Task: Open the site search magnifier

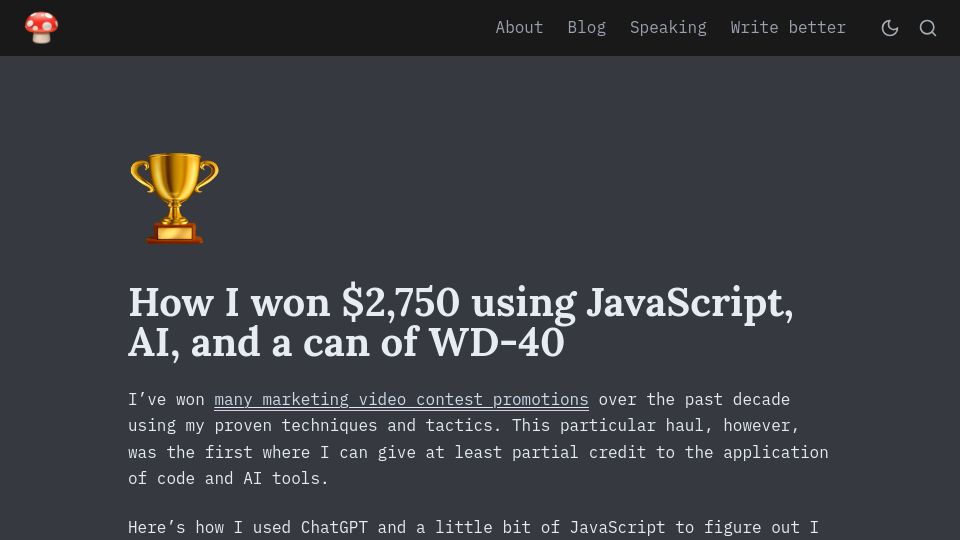Action: pyautogui.click(x=928, y=28)
